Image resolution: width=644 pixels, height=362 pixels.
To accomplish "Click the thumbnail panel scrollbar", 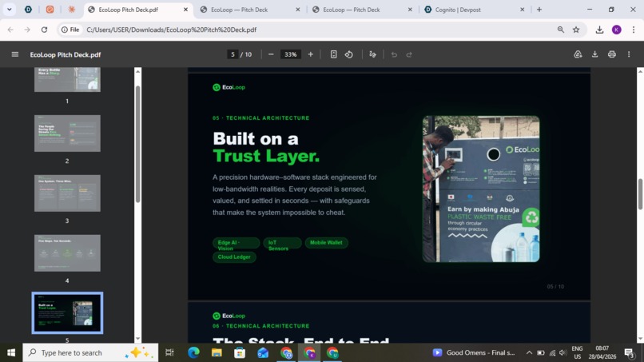I will point(137,144).
